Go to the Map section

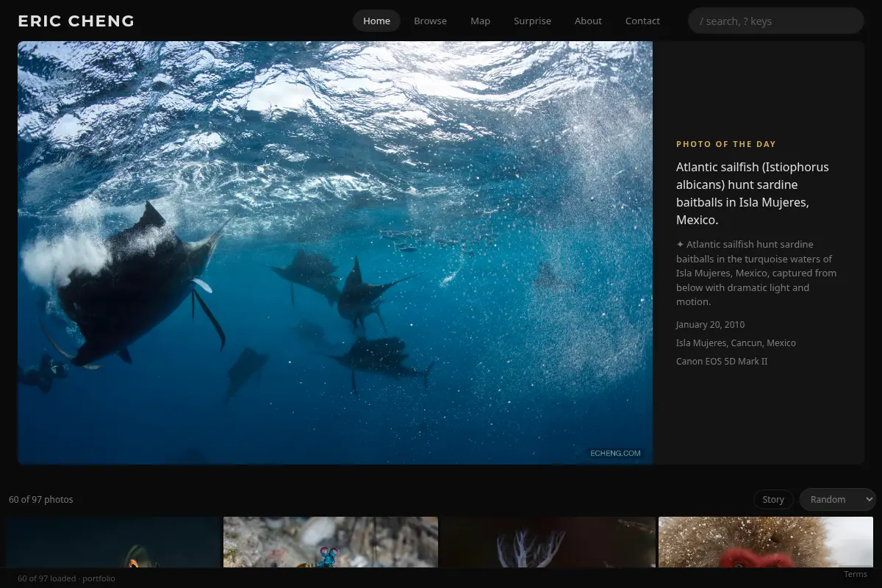point(480,21)
